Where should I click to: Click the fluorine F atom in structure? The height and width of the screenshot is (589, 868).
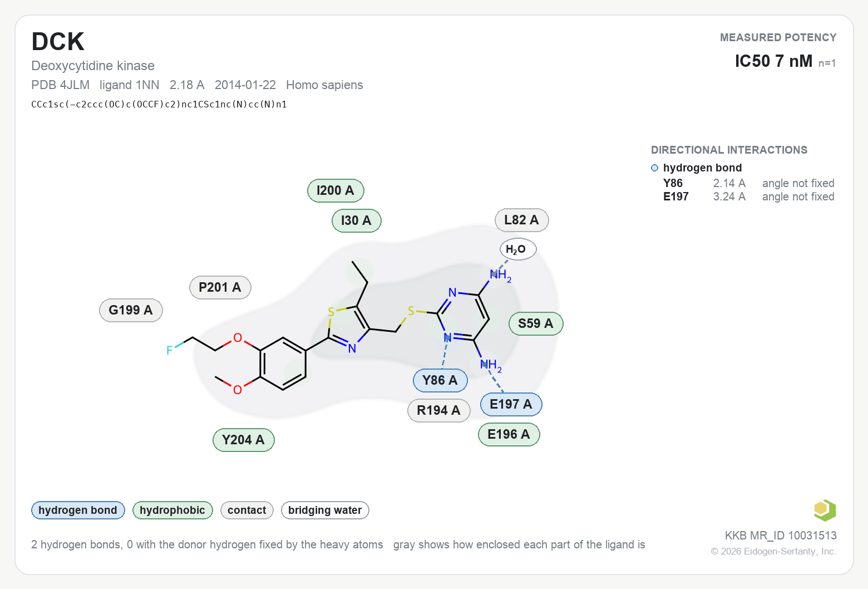click(170, 351)
